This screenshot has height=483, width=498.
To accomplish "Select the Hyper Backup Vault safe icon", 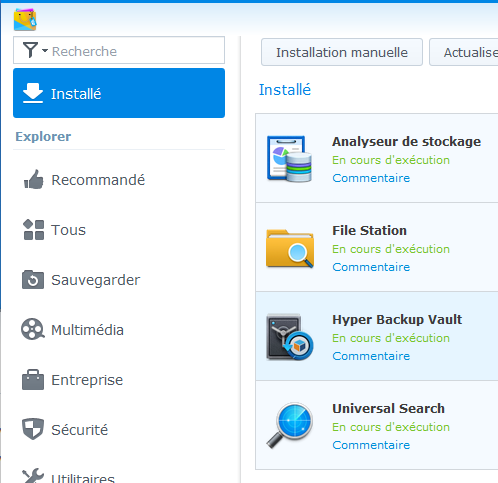I will click(x=290, y=337).
